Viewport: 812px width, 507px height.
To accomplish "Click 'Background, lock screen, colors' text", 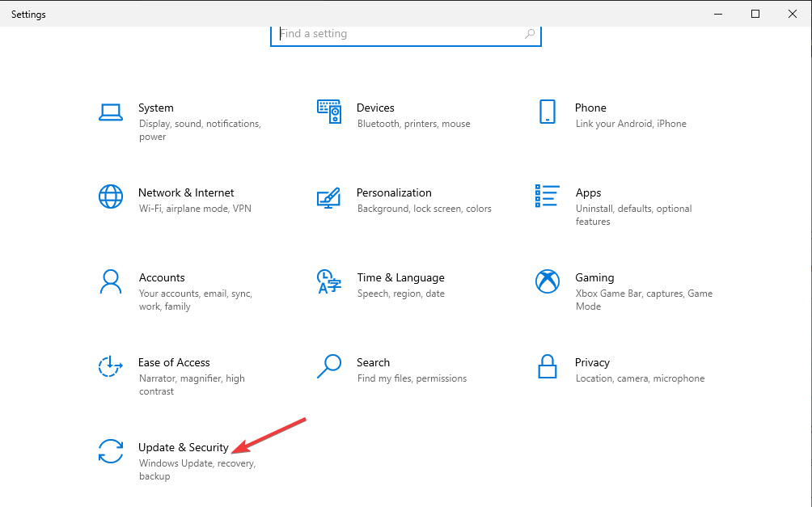I will pyautogui.click(x=424, y=209).
